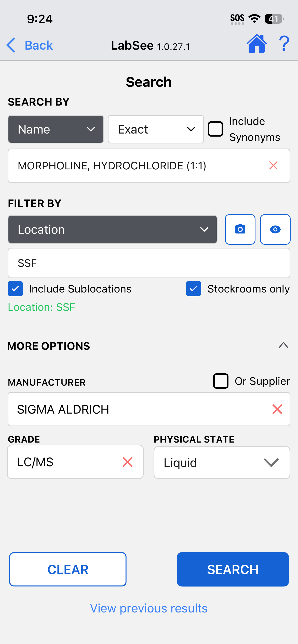The image size is (298, 644).
Task: Open the Location filter dropdown
Action: [113, 229]
